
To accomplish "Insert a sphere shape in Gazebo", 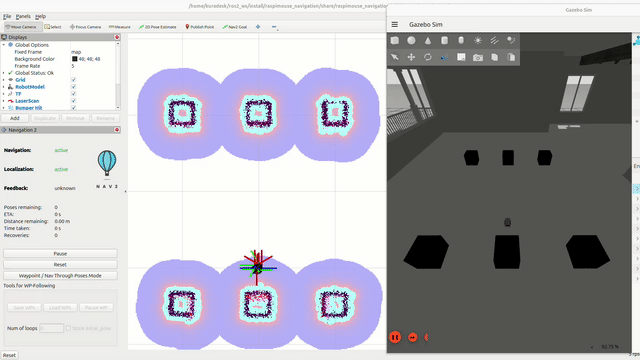I will tap(411, 40).
